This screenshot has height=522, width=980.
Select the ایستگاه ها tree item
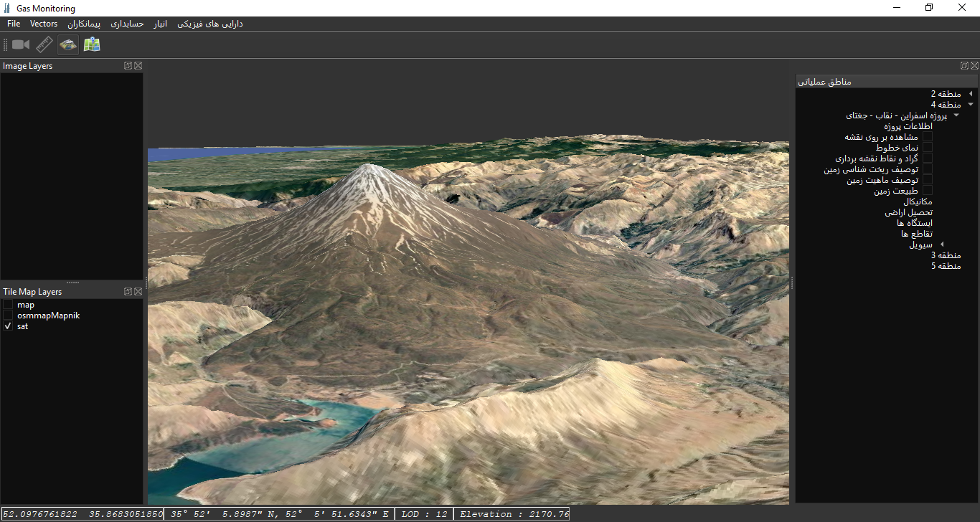[x=914, y=223]
